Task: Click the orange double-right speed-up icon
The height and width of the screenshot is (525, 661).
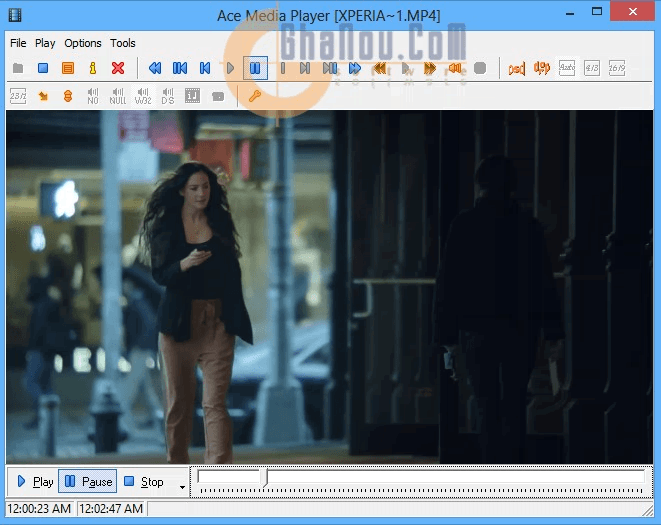Action: click(x=430, y=68)
